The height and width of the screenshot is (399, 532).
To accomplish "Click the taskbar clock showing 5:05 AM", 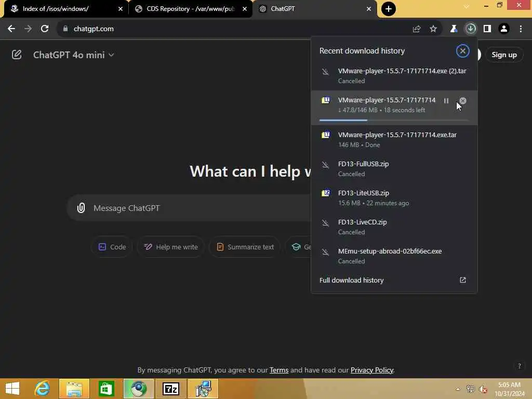I will pyautogui.click(x=509, y=389).
